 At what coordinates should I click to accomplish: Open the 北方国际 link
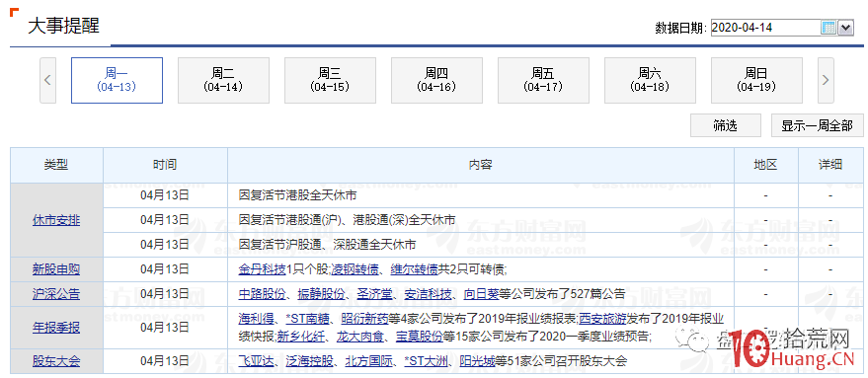point(368,362)
